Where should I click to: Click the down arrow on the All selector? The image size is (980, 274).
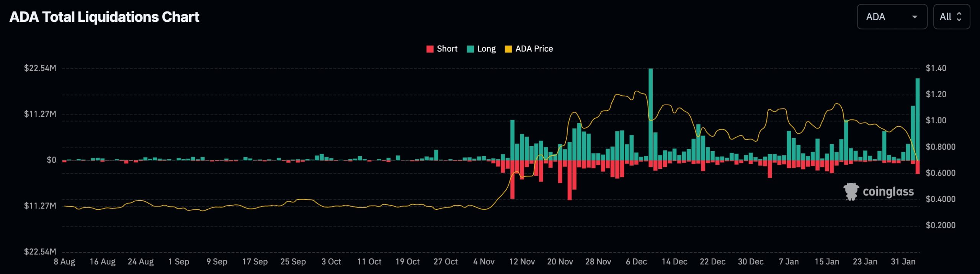pyautogui.click(x=960, y=20)
